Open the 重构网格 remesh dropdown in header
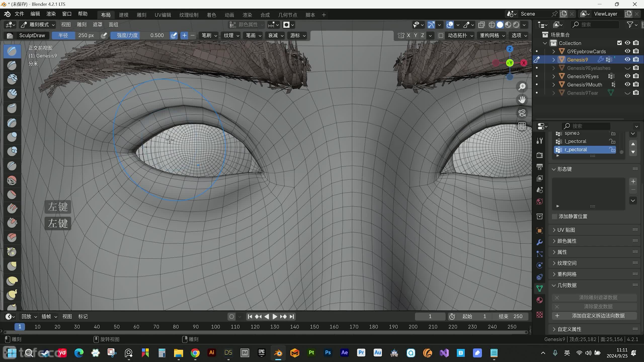Screen dimensions: 644x362 (492, 35)
